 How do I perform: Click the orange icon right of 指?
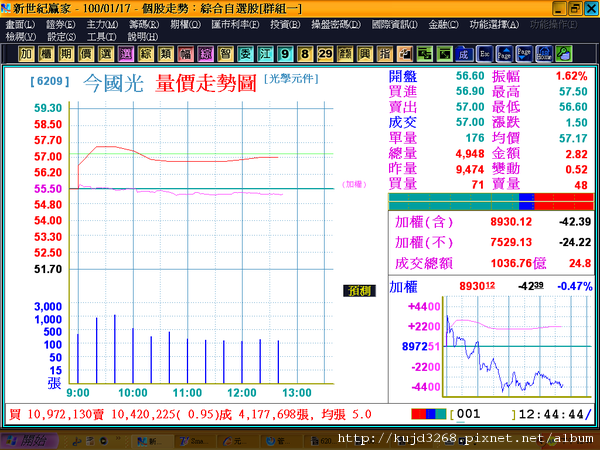(x=404, y=54)
